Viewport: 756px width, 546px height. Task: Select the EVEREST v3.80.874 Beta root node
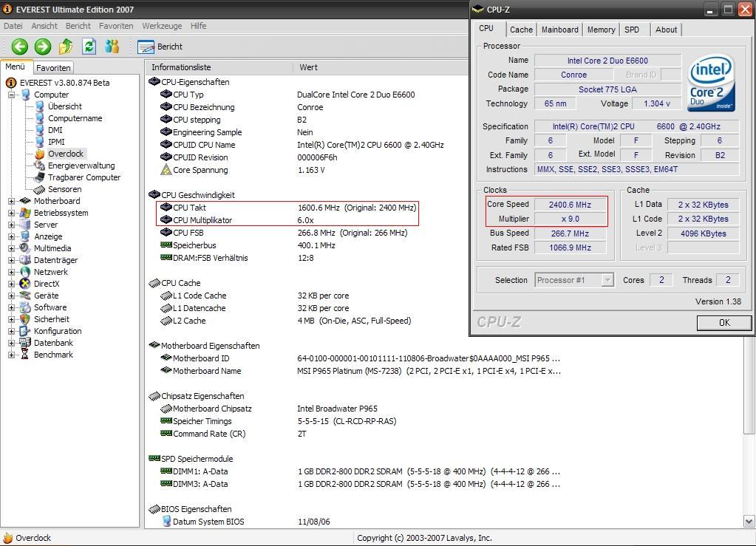pyautogui.click(x=64, y=83)
